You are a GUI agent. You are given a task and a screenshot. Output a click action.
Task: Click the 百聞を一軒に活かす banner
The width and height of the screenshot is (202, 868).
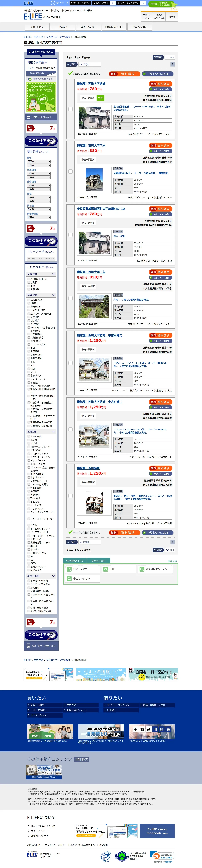click(x=153, y=674)
